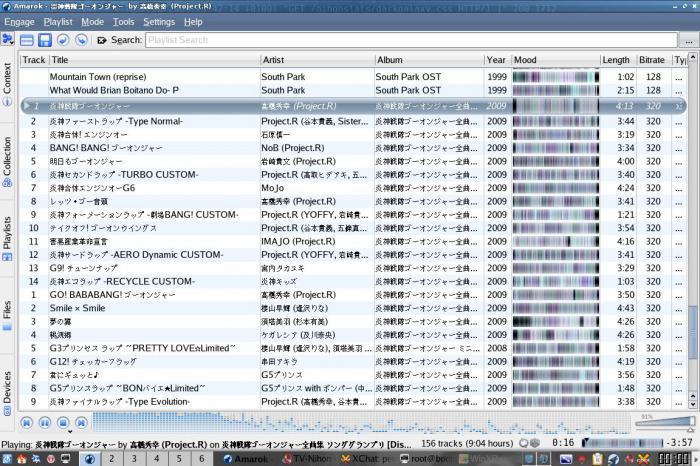Clear the search with the Search eraser icon
Viewport: 700px width, 466px height.
[x=102, y=40]
